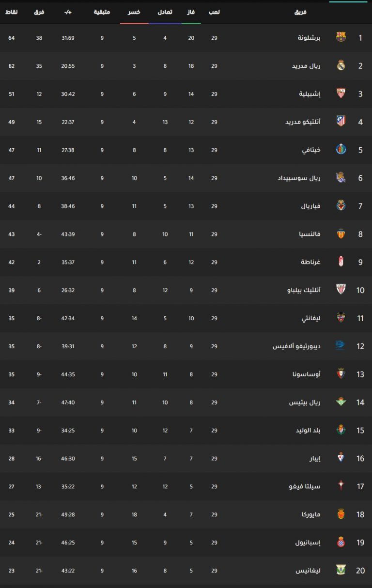Click the Villarreal yellow crest icon
Image resolution: width=372 pixels, height=588 pixels.
click(x=341, y=206)
